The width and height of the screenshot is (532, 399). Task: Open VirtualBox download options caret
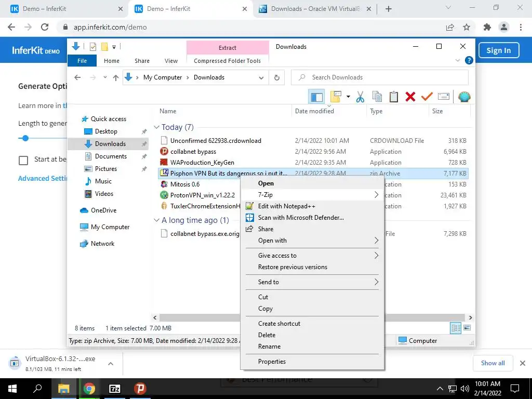click(111, 364)
